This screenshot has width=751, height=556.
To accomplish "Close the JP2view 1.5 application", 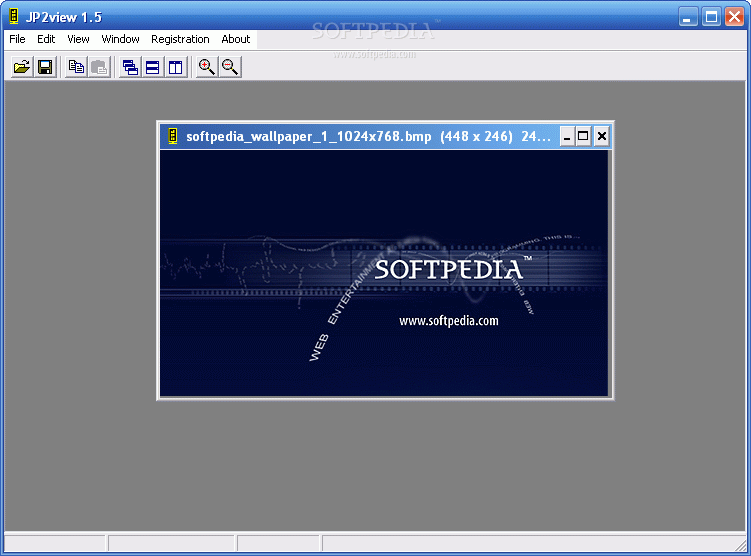I will (734, 17).
